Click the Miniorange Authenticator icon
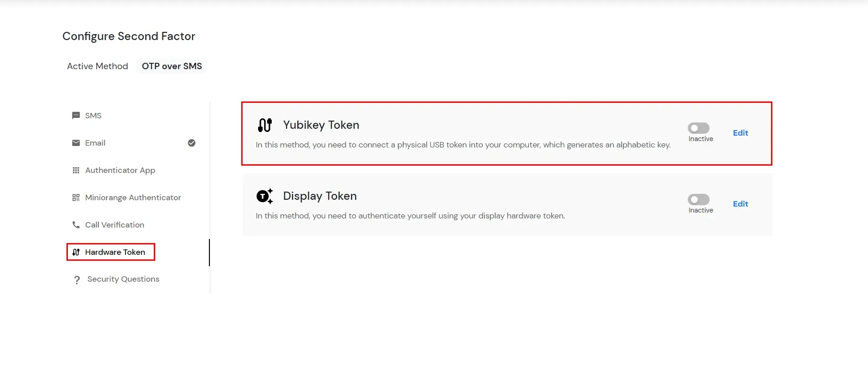 click(x=76, y=198)
